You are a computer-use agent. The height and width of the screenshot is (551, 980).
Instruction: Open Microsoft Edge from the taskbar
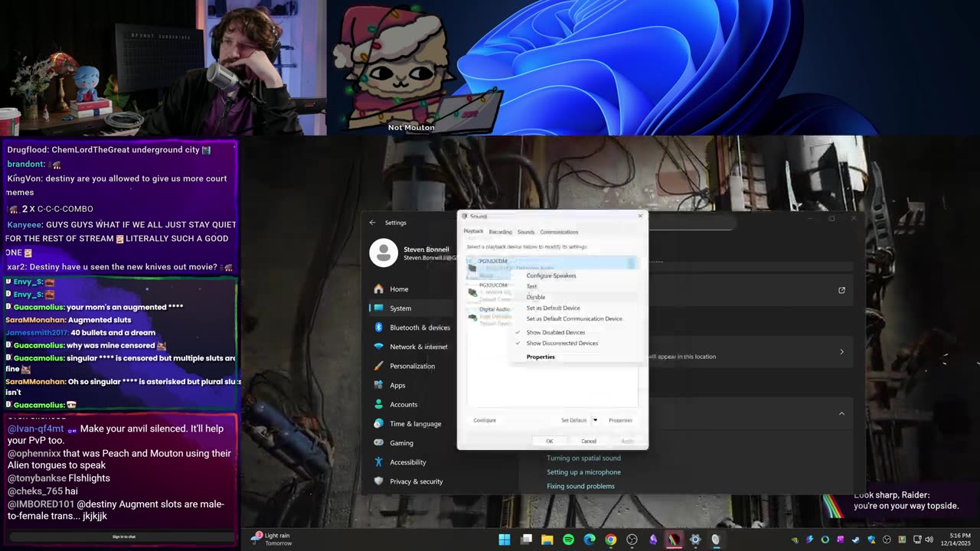tap(590, 540)
